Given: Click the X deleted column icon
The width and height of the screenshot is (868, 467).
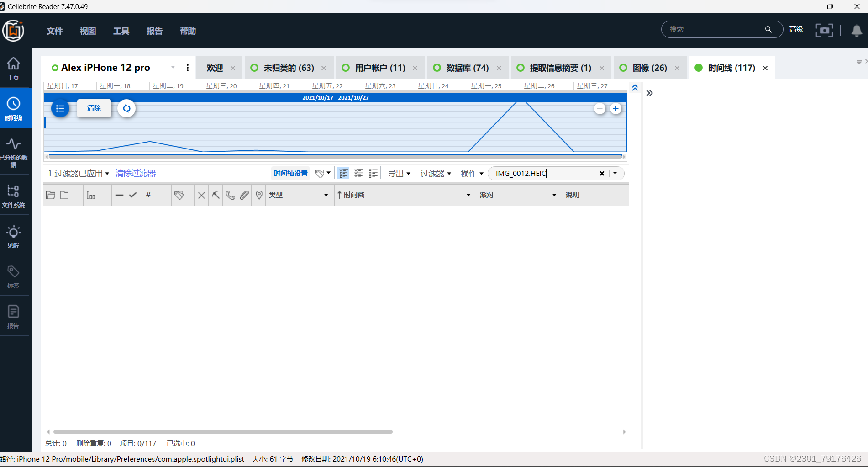Looking at the screenshot, I should coord(201,195).
